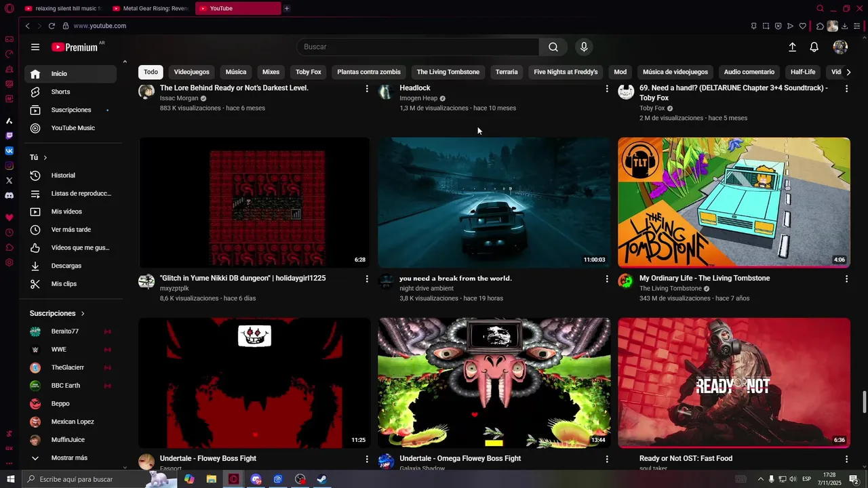Open the YouTube hamburger guide menu

coord(35,47)
